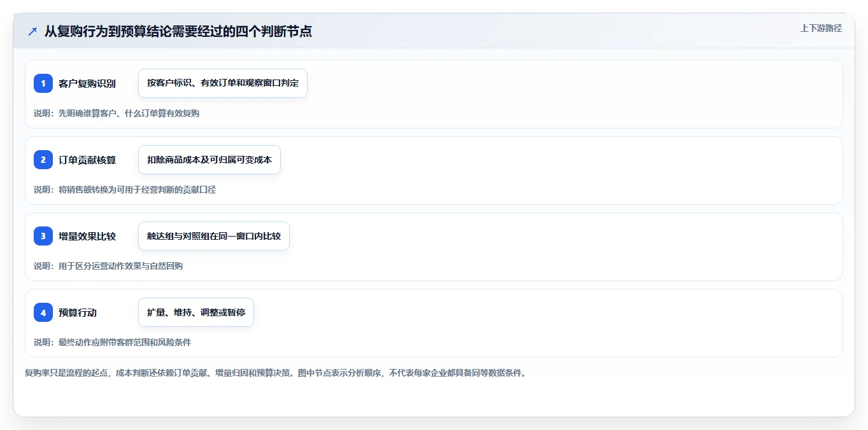Click the number 2 step badge

pyautogui.click(x=43, y=160)
